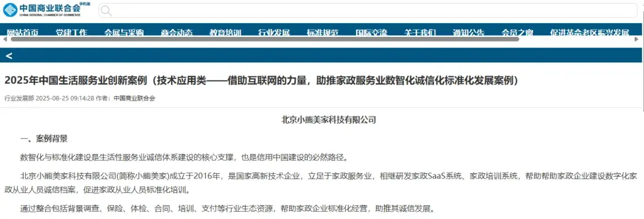644x219 pixels.
Task: Select the 国际交流 navigation item
Action: pyautogui.click(x=371, y=33)
